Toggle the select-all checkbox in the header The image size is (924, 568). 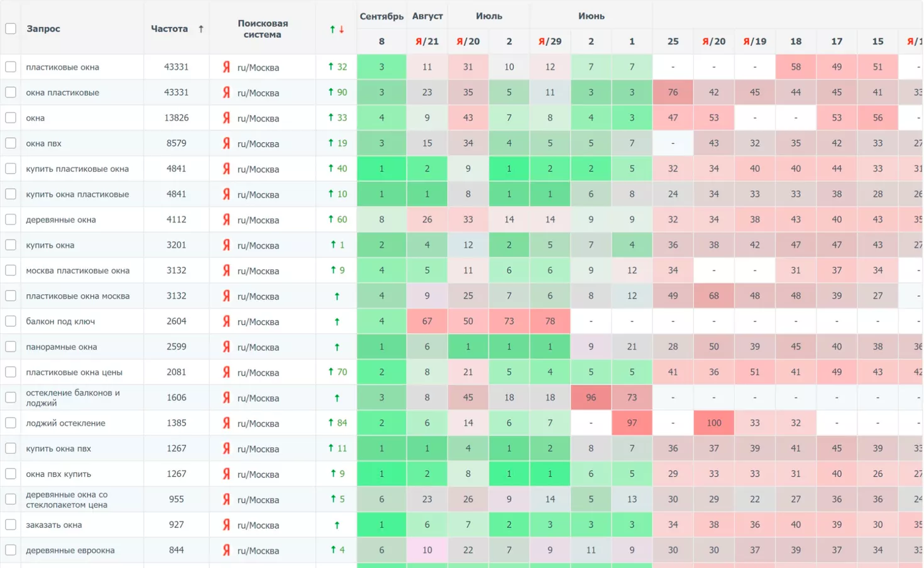pos(11,29)
